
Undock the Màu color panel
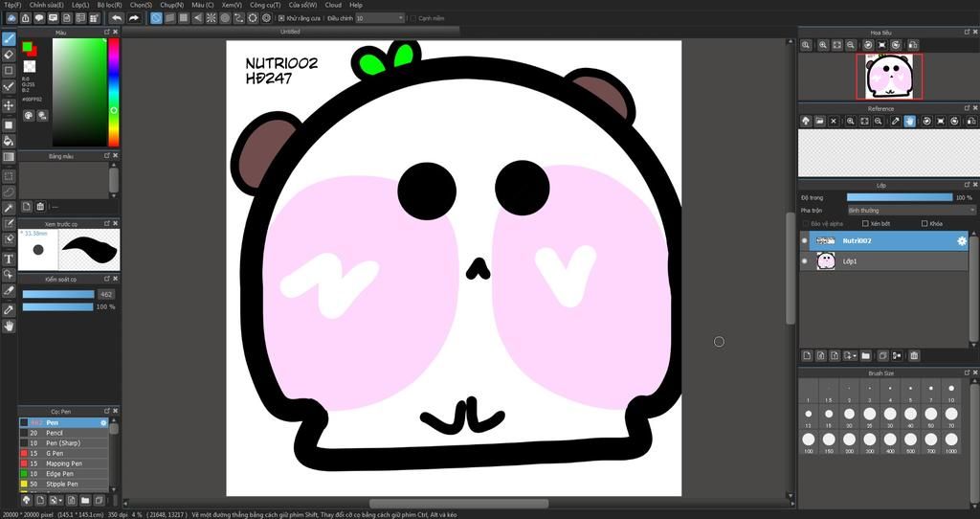(x=107, y=32)
